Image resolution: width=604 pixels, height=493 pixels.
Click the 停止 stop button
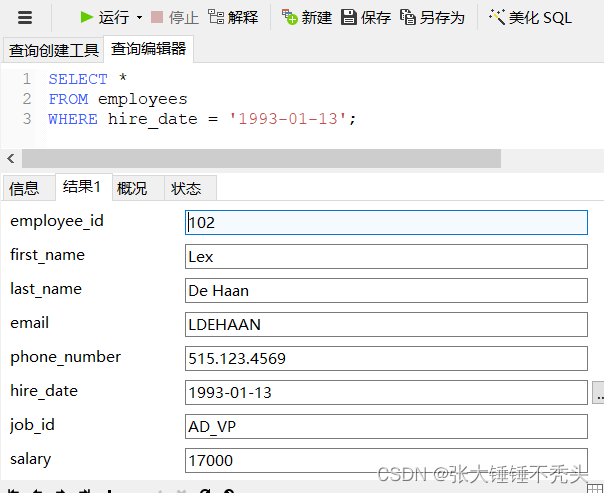click(x=174, y=17)
